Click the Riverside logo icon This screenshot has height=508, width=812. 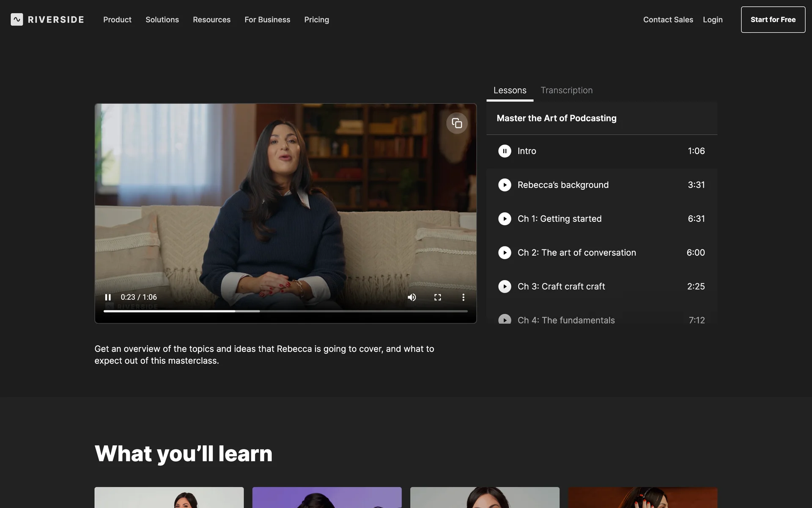pyautogui.click(x=17, y=19)
